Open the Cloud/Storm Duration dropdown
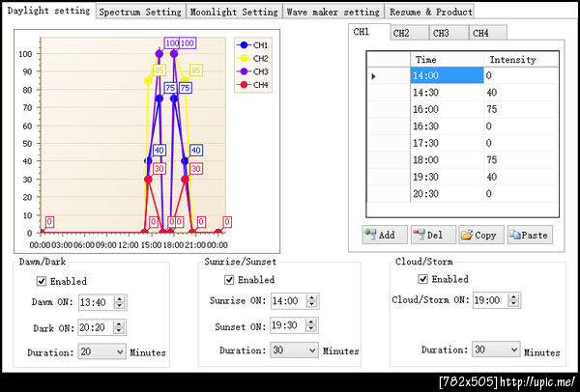This screenshot has height=392, width=580. [x=496, y=350]
